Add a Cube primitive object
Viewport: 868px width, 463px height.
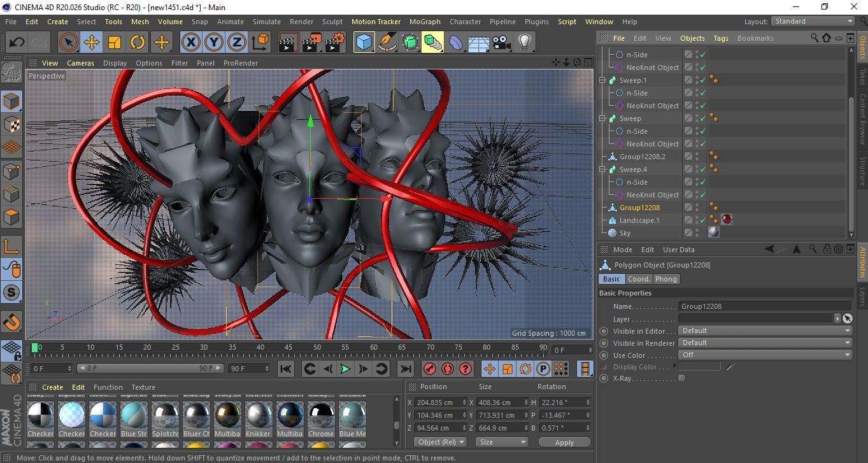point(364,43)
